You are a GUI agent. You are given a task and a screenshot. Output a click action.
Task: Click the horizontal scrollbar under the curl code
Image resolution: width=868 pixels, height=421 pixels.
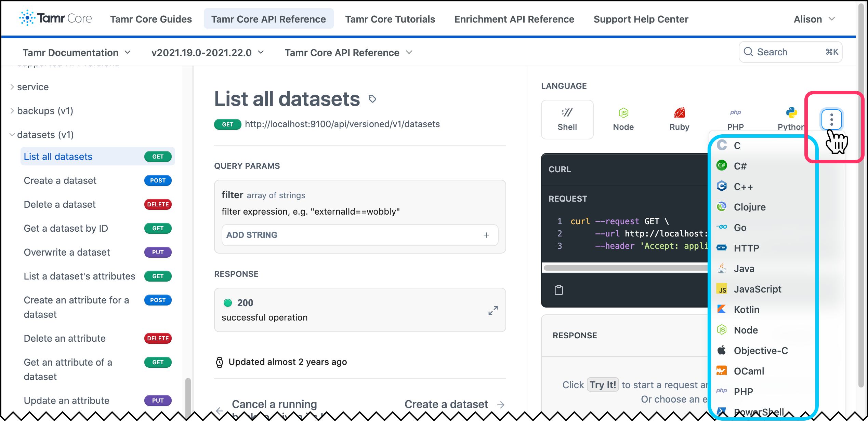click(625, 268)
